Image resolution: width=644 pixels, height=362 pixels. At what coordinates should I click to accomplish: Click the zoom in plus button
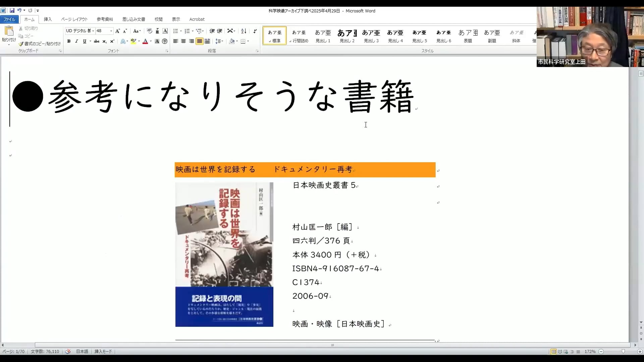coord(640,352)
